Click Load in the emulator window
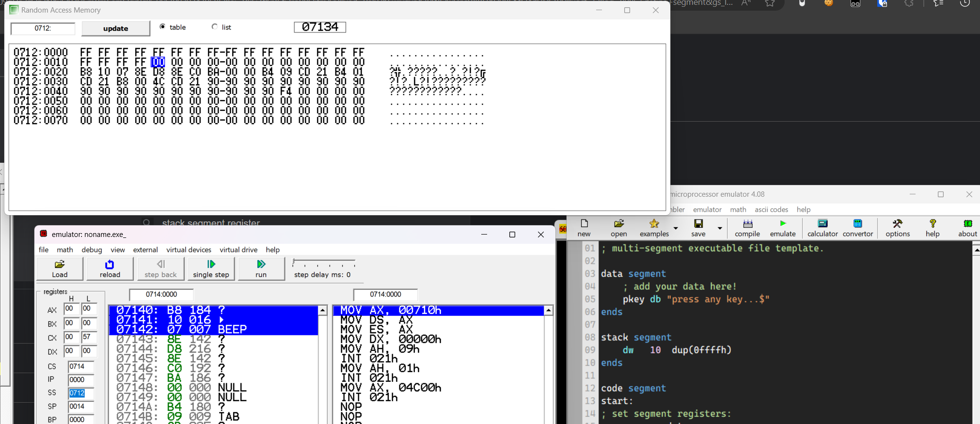Screen dimensions: 980x424 (60, 268)
